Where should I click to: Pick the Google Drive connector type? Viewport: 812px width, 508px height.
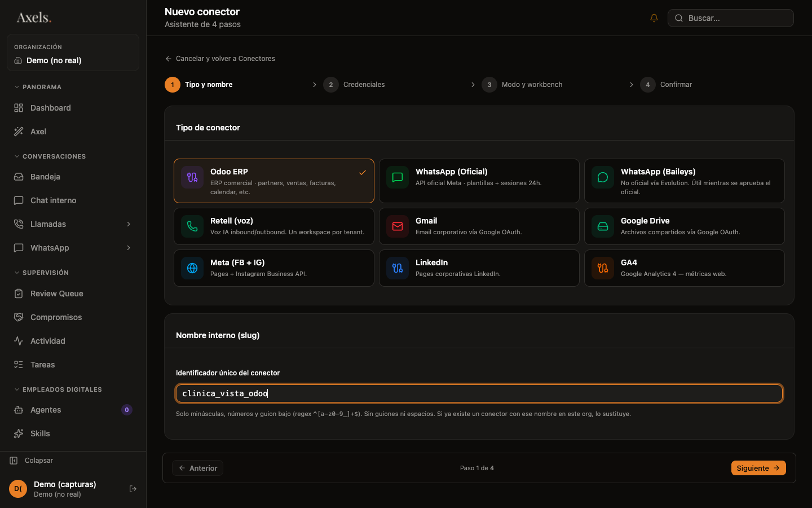click(x=685, y=226)
